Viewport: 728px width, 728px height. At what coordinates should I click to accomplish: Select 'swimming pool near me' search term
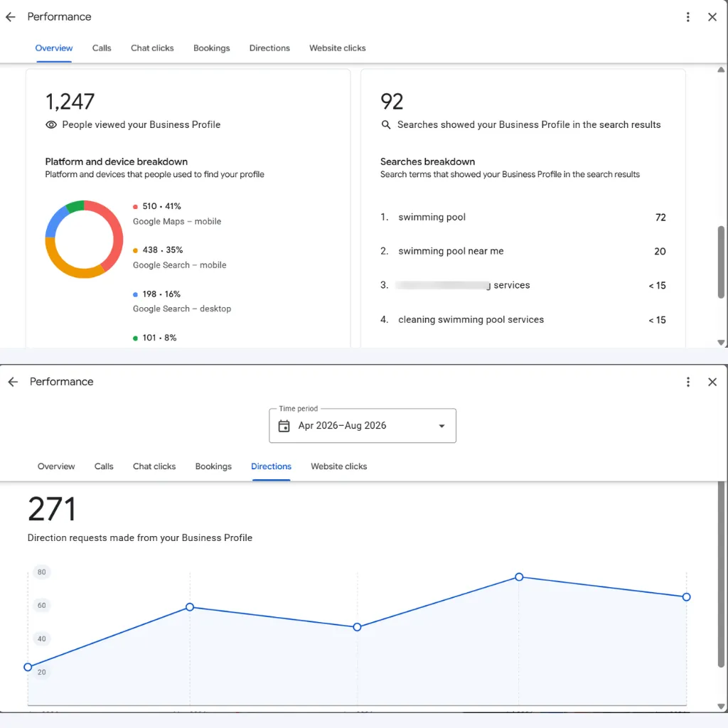click(523, 251)
